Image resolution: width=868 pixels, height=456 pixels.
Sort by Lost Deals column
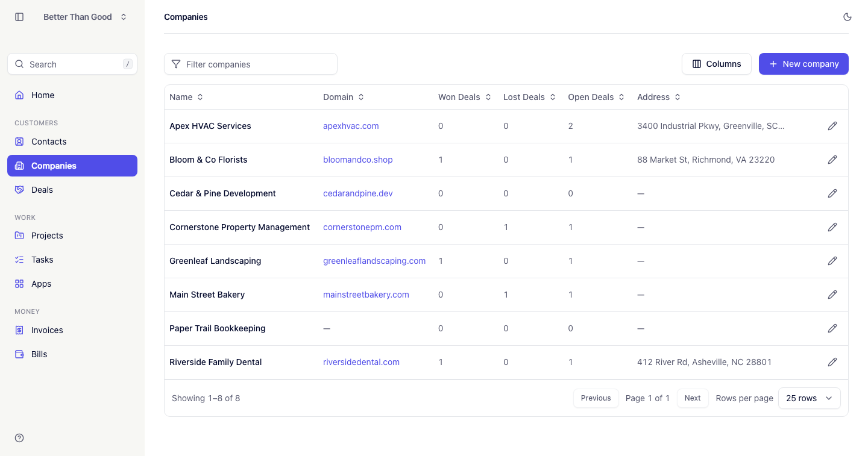[x=530, y=97]
